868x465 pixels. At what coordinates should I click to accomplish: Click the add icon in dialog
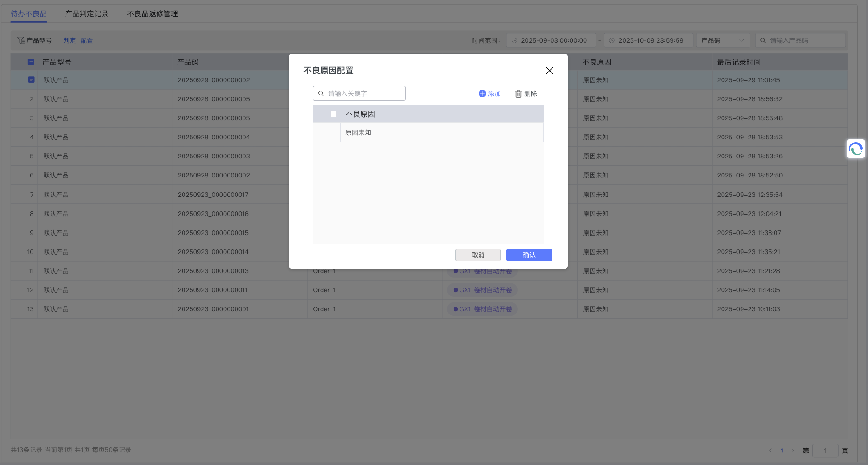pyautogui.click(x=482, y=93)
